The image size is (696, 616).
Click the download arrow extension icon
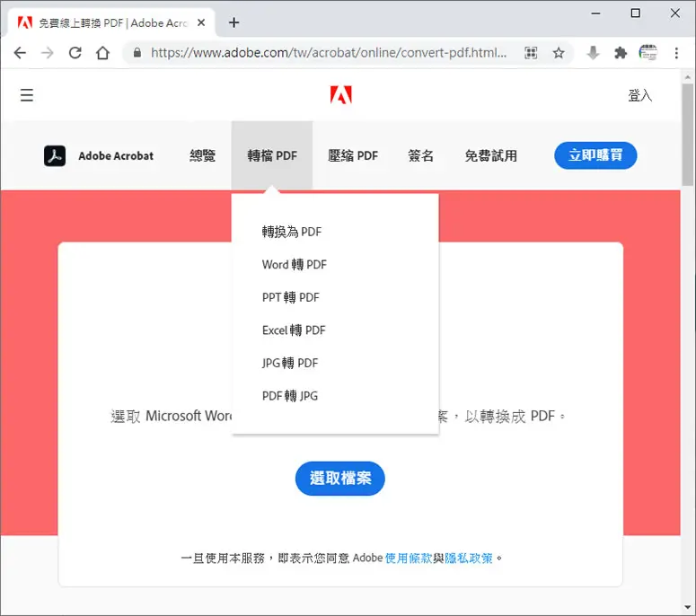(593, 53)
